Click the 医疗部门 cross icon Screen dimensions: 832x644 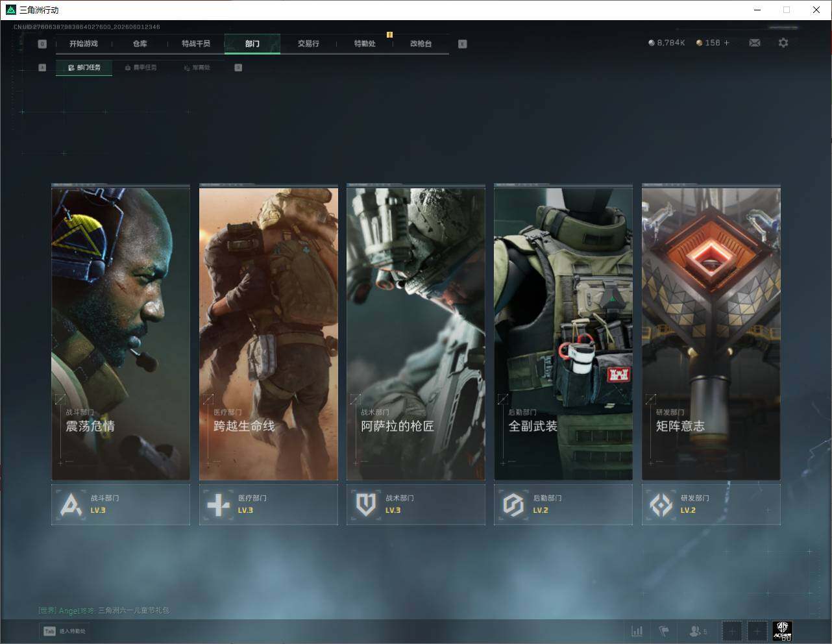[218, 504]
